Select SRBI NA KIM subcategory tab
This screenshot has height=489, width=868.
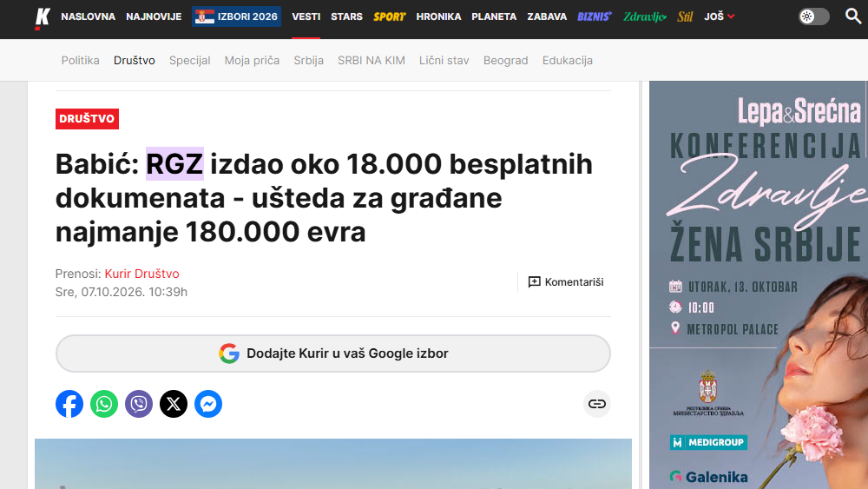click(x=372, y=60)
